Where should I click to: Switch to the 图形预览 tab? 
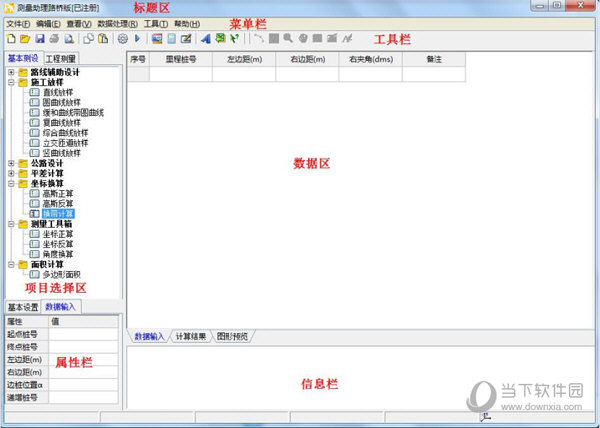(x=232, y=337)
